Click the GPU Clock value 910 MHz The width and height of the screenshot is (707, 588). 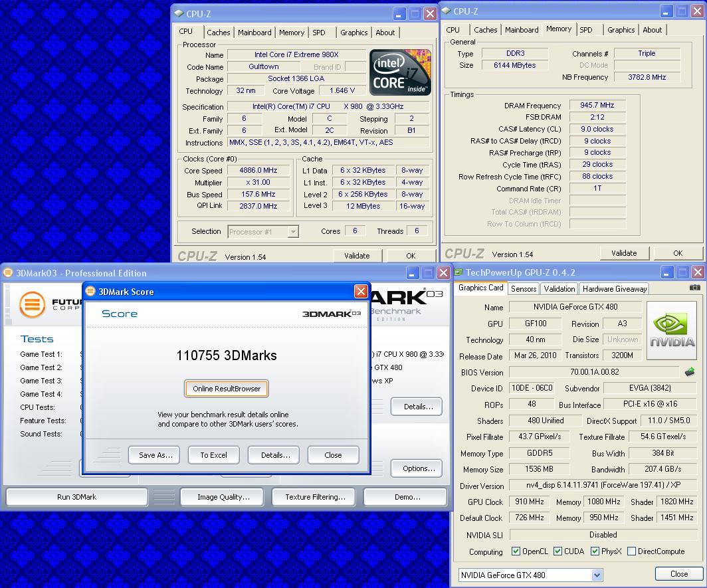point(530,502)
